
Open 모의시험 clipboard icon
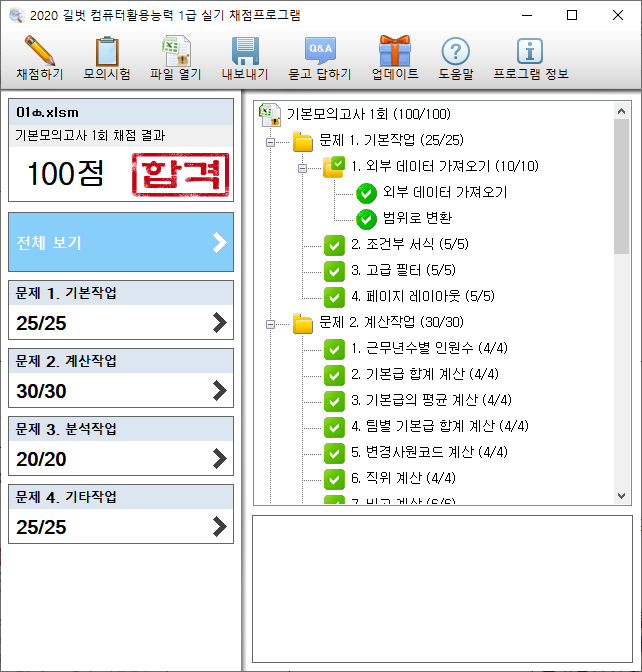pyautogui.click(x=107, y=51)
